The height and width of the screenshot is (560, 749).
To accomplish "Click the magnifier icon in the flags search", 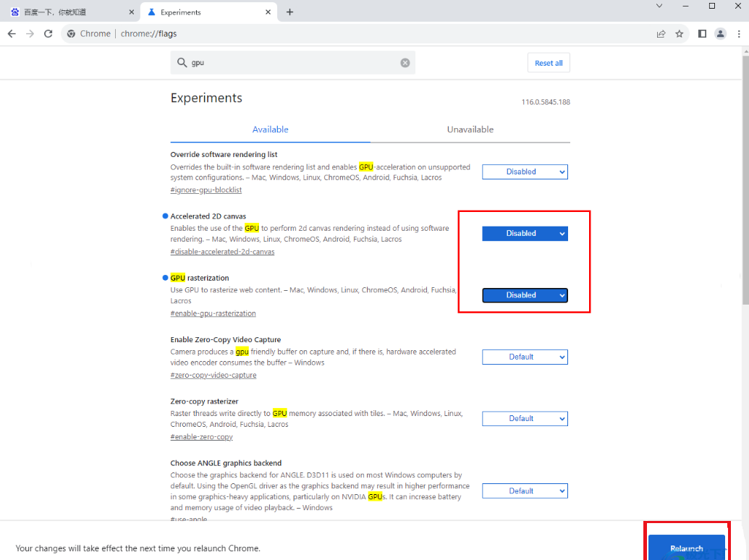I will (x=182, y=62).
